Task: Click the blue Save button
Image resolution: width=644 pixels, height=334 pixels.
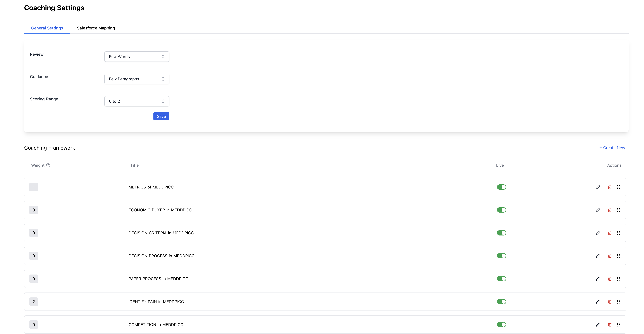Action: (x=161, y=116)
